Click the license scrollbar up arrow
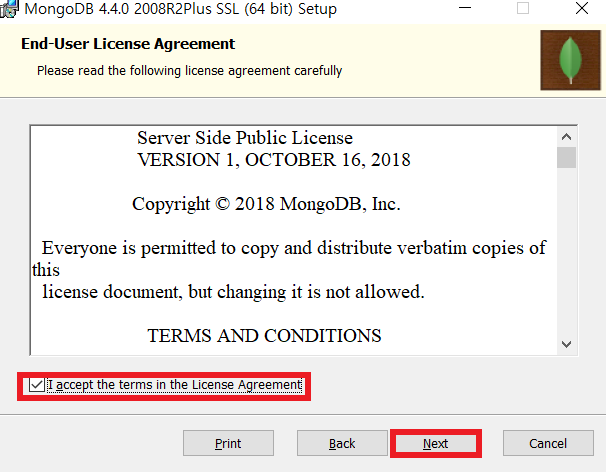The image size is (606, 472). click(x=567, y=136)
